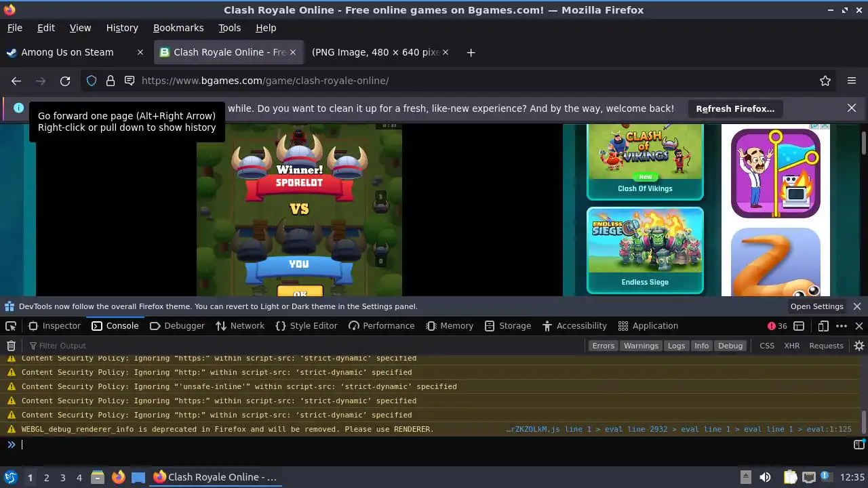Image resolution: width=868 pixels, height=488 pixels.
Task: Close the PNG Image tab
Action: pyautogui.click(x=446, y=52)
